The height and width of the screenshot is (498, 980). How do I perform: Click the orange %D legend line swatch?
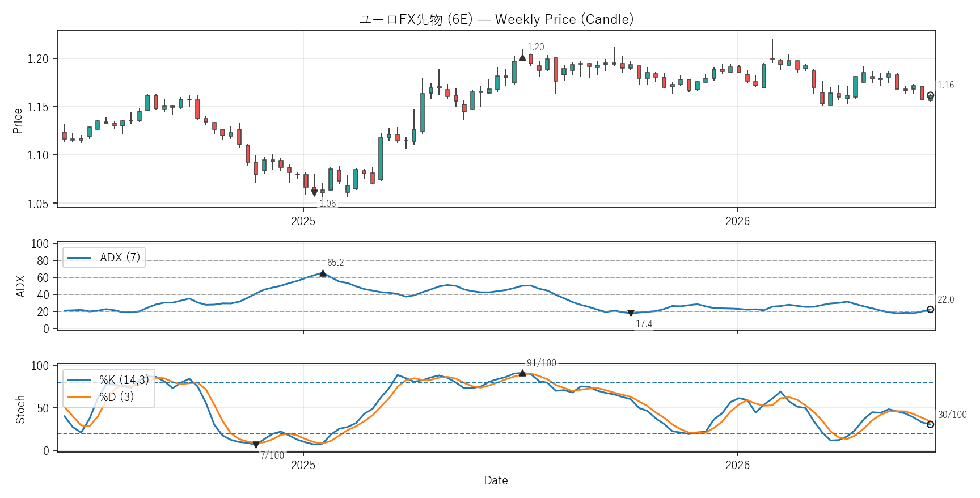79,397
